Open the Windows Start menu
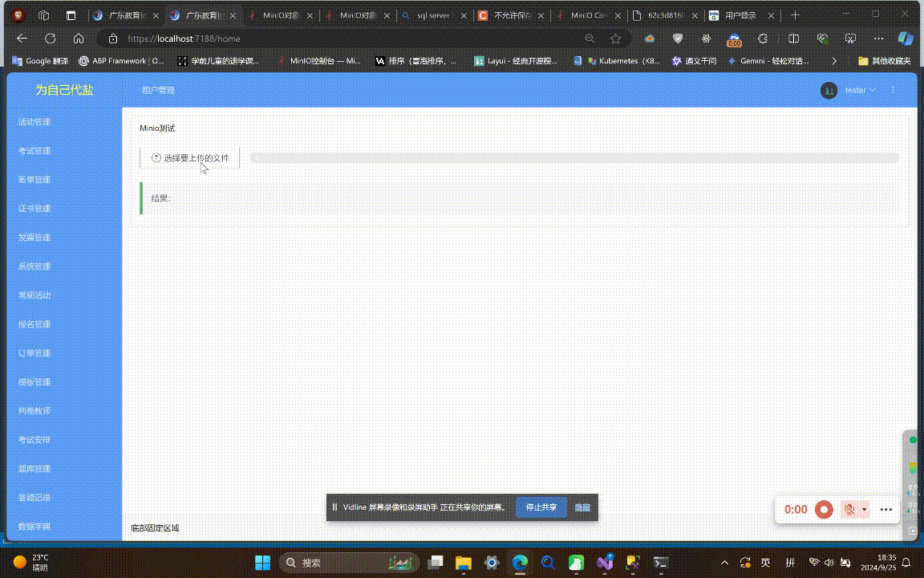This screenshot has height=578, width=924. pyautogui.click(x=263, y=563)
